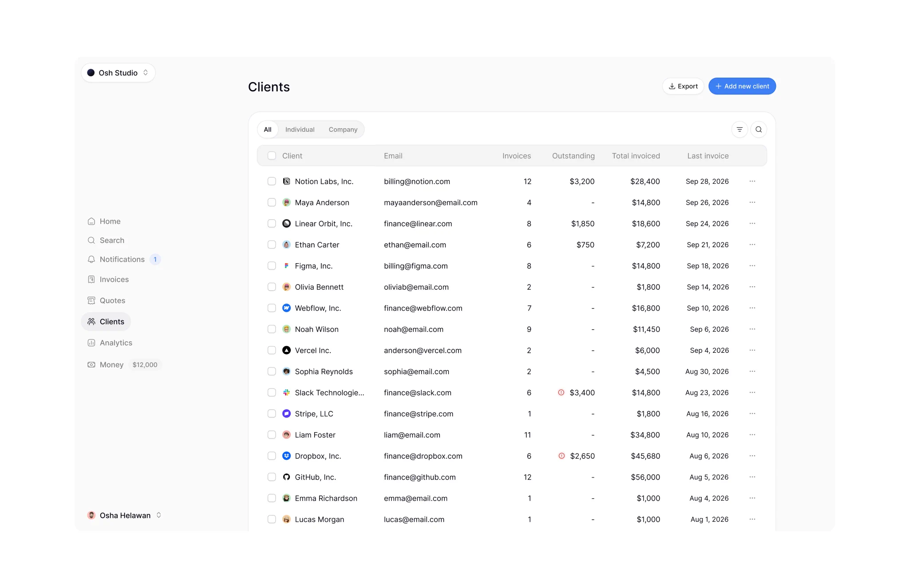The width and height of the screenshot is (909, 588).
Task: Click the Webflow logo icon
Action: [286, 308]
